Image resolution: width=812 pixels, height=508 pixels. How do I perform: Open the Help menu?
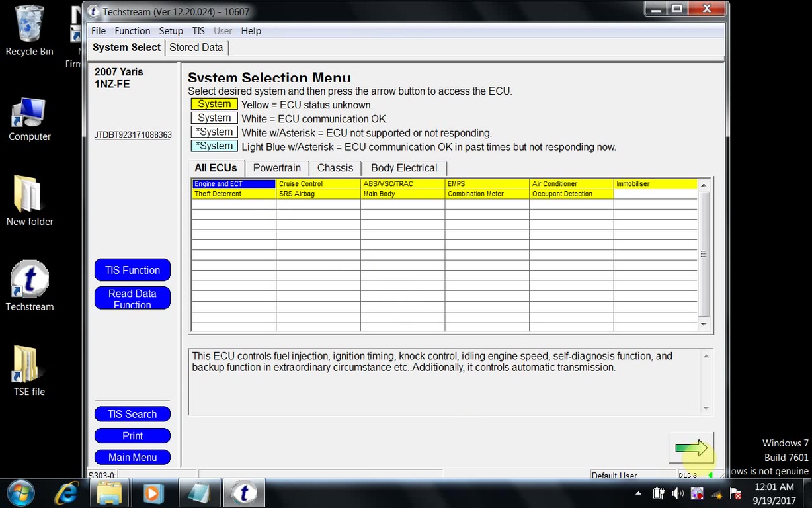tap(251, 31)
